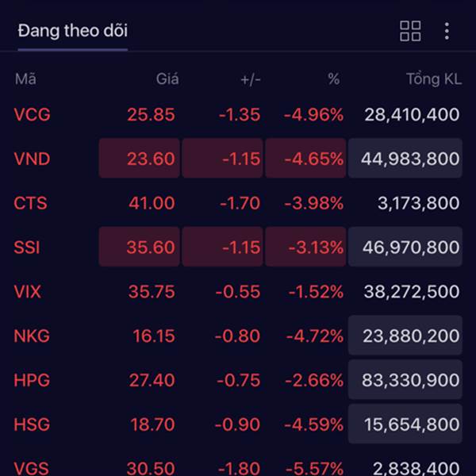Switch to grid view layout icon
Screen dimensions: 476x476
coord(410,31)
